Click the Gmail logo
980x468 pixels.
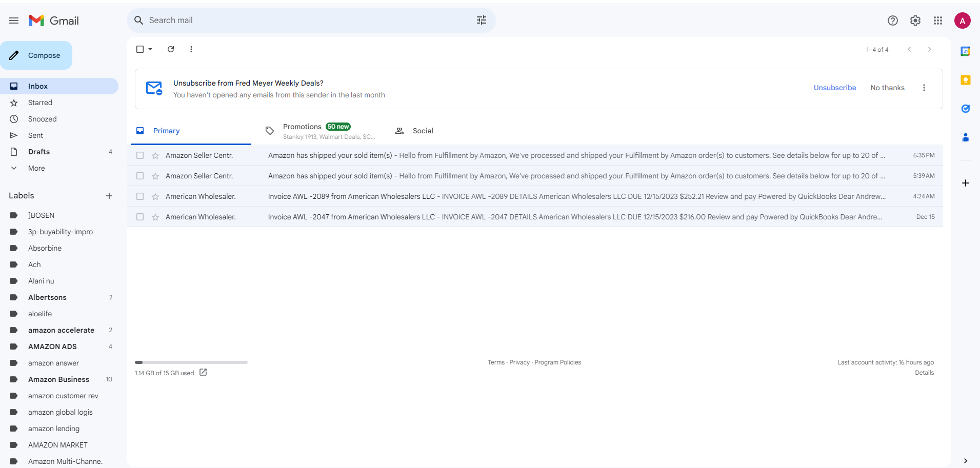tap(54, 21)
